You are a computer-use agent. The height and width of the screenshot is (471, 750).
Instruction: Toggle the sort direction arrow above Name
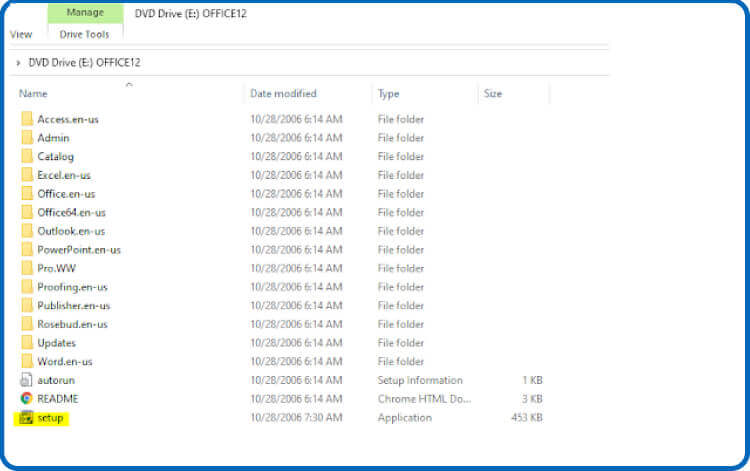coord(129,85)
